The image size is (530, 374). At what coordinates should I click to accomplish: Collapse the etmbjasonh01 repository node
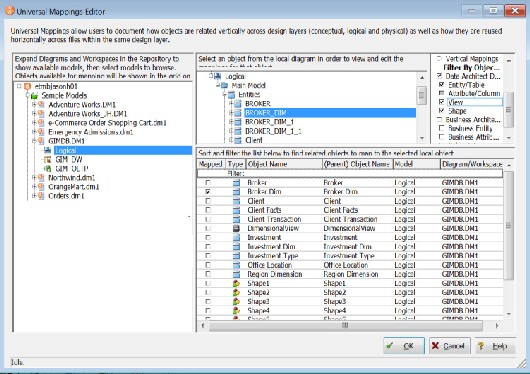[x=19, y=87]
